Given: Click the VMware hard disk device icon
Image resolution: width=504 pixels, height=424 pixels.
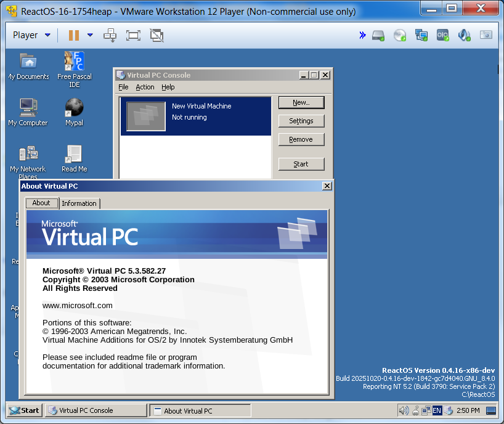Looking at the screenshot, I should 378,35.
